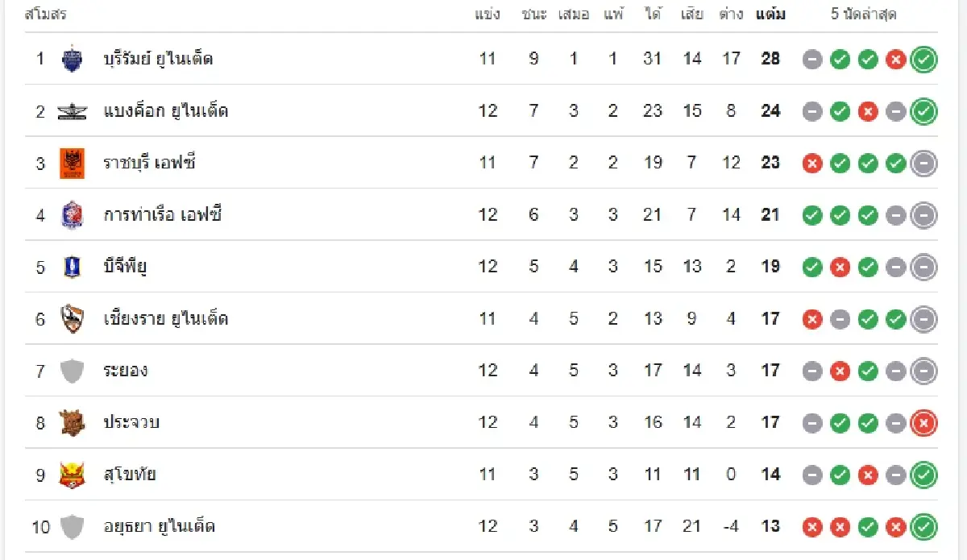The image size is (967, 560).
Task: Select the orange Ratchaburi FC crest
Action: (x=72, y=164)
